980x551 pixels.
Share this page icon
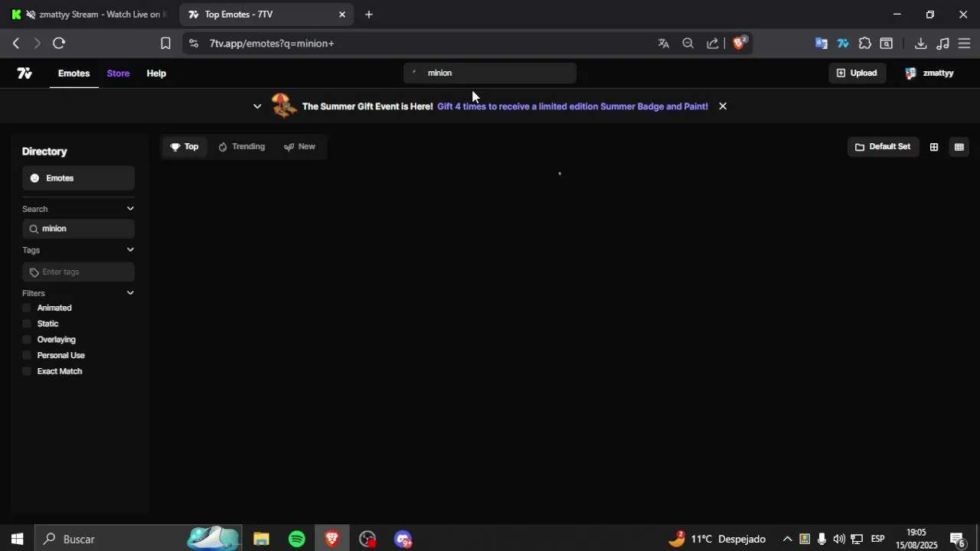[713, 44]
